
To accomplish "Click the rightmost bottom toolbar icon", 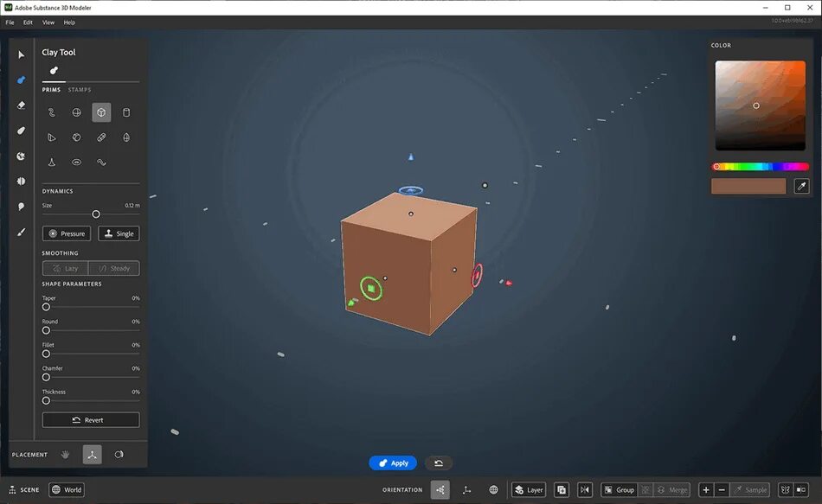I will tap(801, 490).
